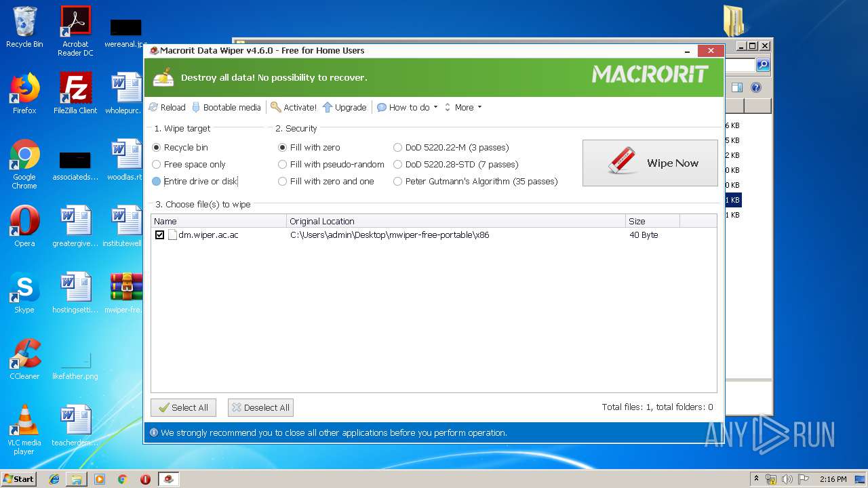
Task: Sort by the Name column header
Action: [218, 221]
